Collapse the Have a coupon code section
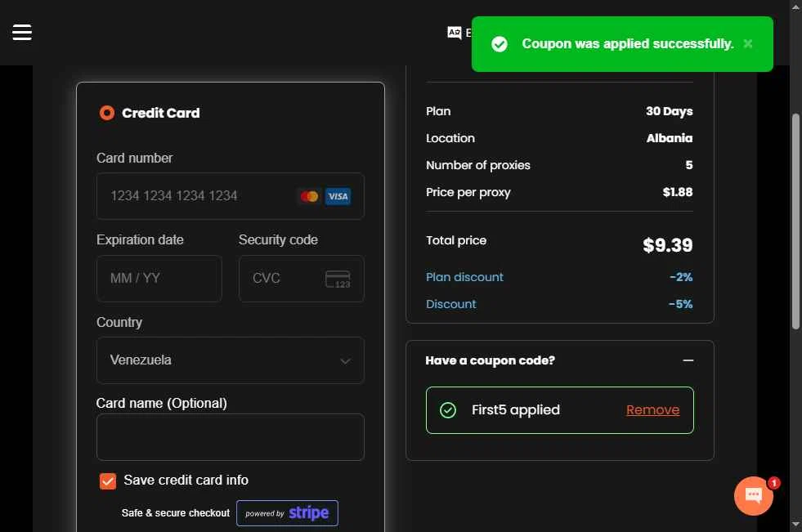This screenshot has height=532, width=802. coord(688,360)
